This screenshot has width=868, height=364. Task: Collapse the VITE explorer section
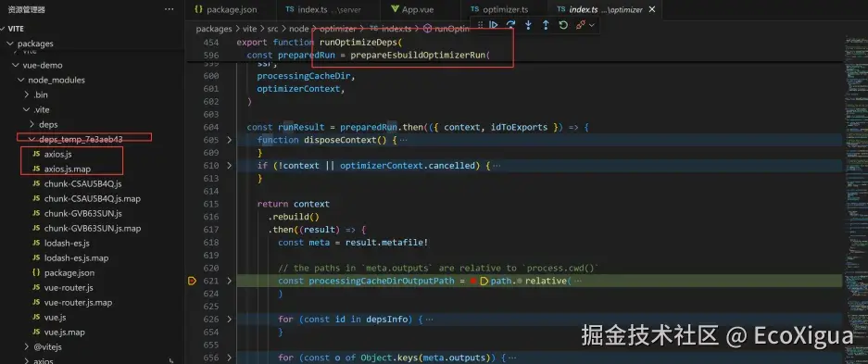[5, 29]
